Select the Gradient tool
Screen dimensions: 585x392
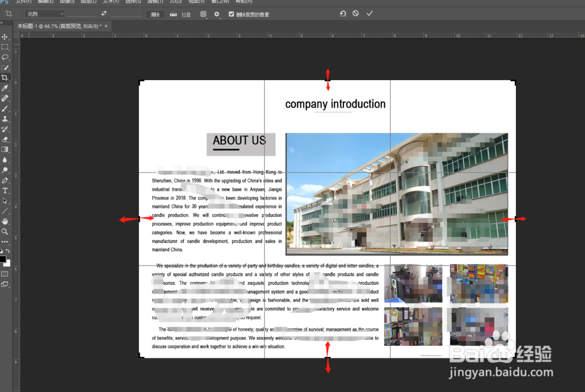point(5,150)
